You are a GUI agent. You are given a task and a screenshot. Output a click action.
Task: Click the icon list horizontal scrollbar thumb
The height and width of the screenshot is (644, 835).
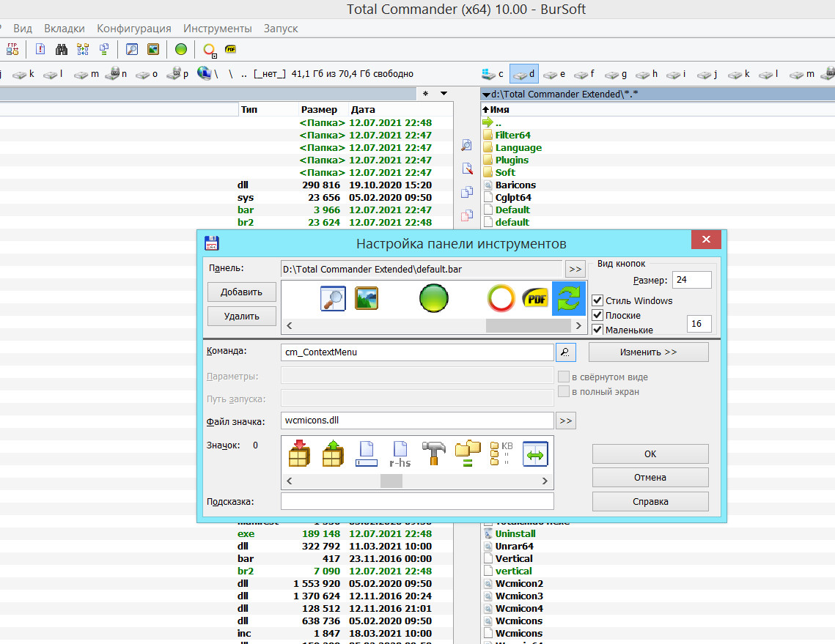pyautogui.click(x=391, y=481)
